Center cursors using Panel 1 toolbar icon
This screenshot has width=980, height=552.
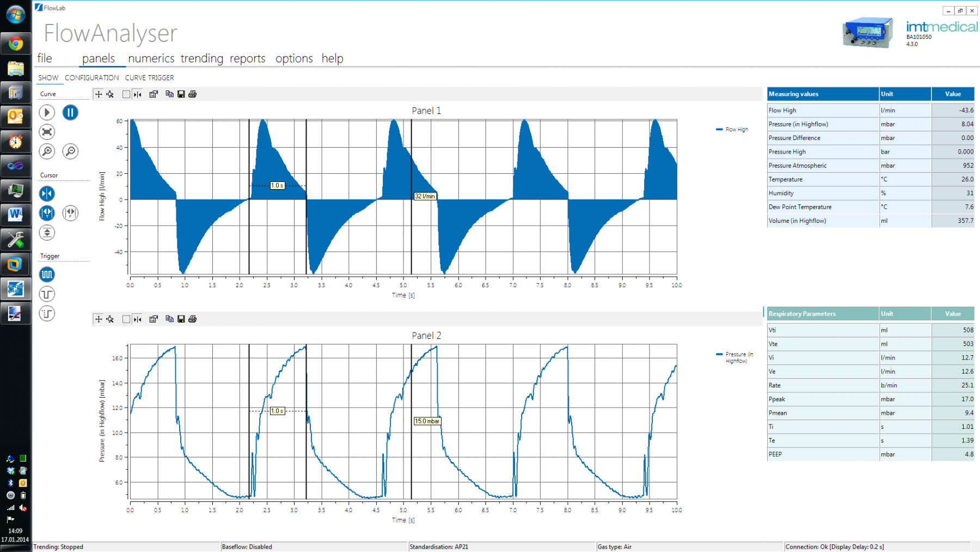(x=138, y=94)
